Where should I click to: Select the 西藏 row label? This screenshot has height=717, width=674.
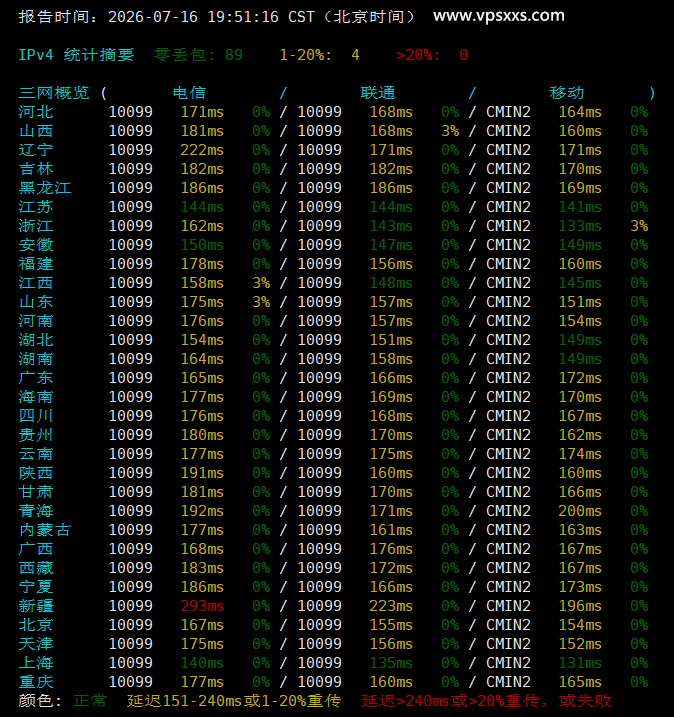tap(36, 567)
